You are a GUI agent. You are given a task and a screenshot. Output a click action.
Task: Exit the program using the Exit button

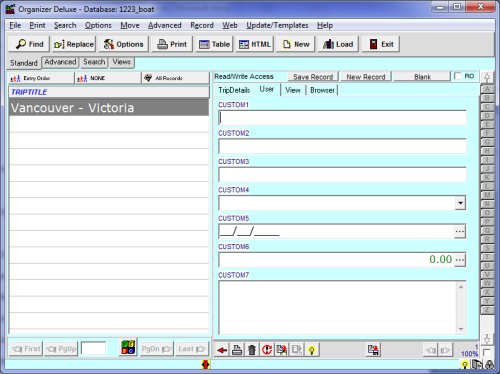(x=381, y=44)
